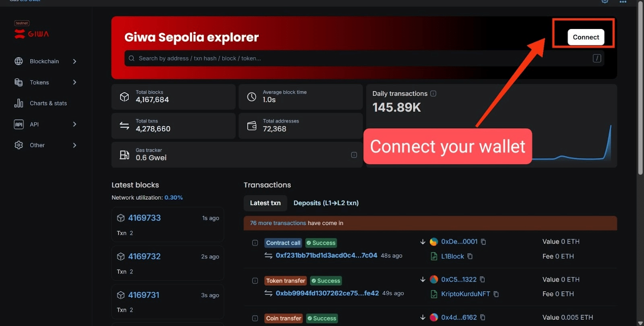Click the 72,368 total addresses value

coord(275,129)
